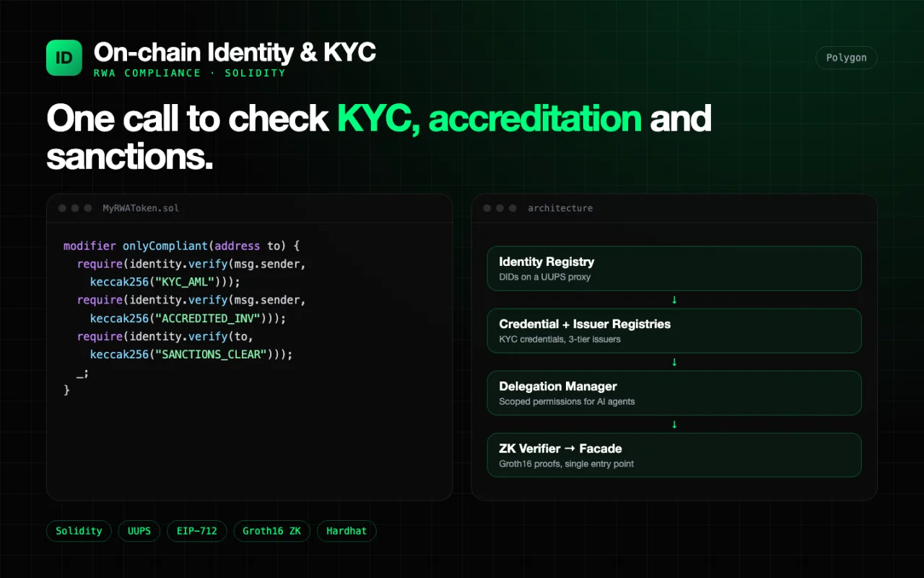
Task: Click the "require(identity.verify(to," code line
Action: [165, 336]
